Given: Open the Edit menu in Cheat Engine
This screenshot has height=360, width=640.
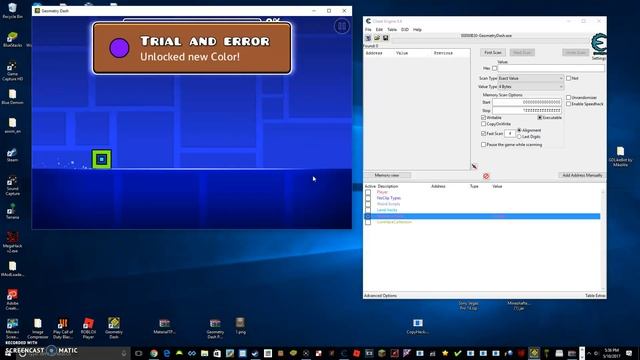Looking at the screenshot, I should [379, 29].
